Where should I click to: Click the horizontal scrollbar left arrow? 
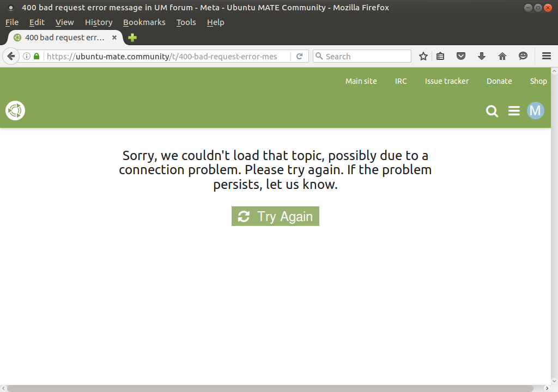pyautogui.click(x=3, y=388)
